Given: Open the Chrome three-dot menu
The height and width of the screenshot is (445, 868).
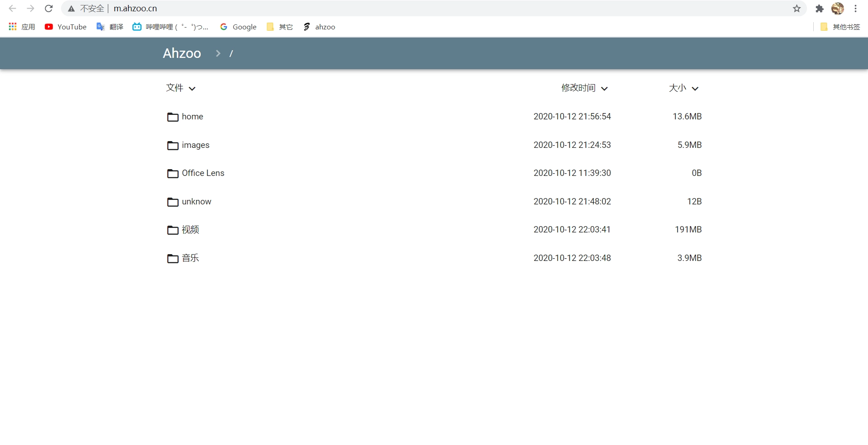Looking at the screenshot, I should (x=855, y=9).
